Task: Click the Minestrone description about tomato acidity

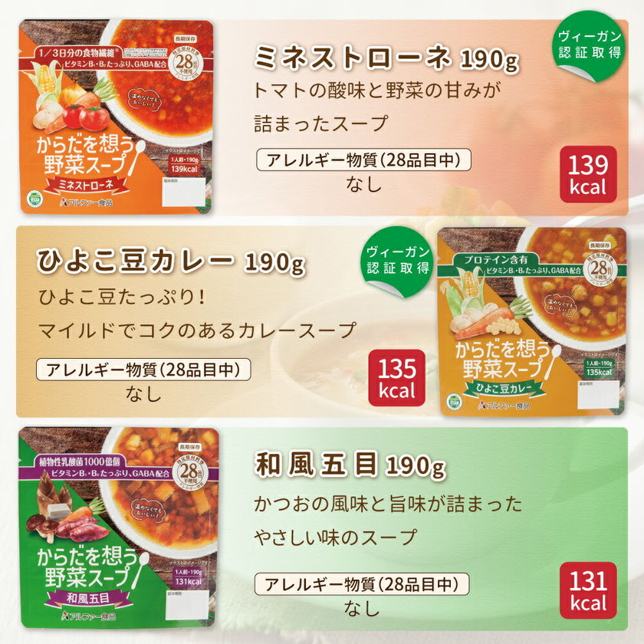Action: (377, 107)
